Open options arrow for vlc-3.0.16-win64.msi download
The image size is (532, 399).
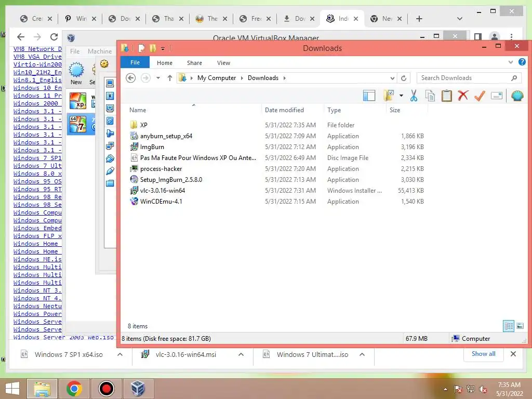[x=241, y=354]
